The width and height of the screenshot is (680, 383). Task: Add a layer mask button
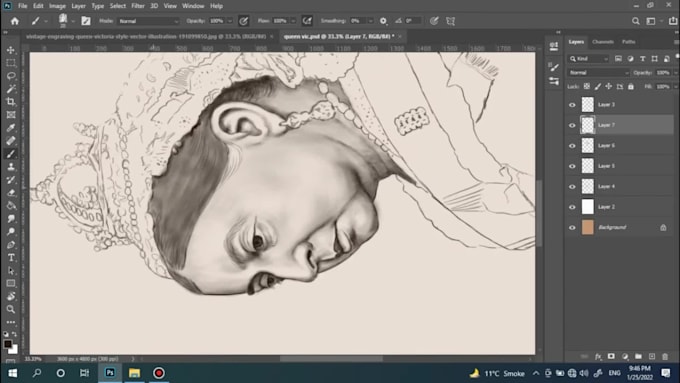point(611,357)
